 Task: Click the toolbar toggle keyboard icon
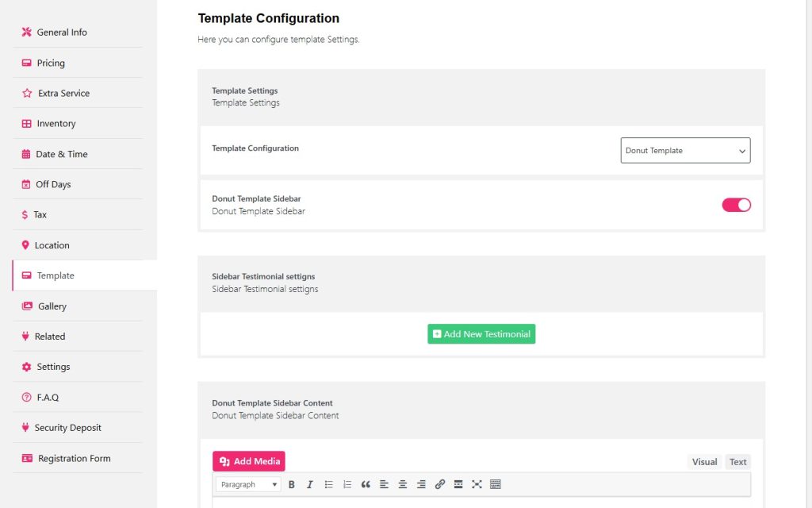tap(496, 484)
